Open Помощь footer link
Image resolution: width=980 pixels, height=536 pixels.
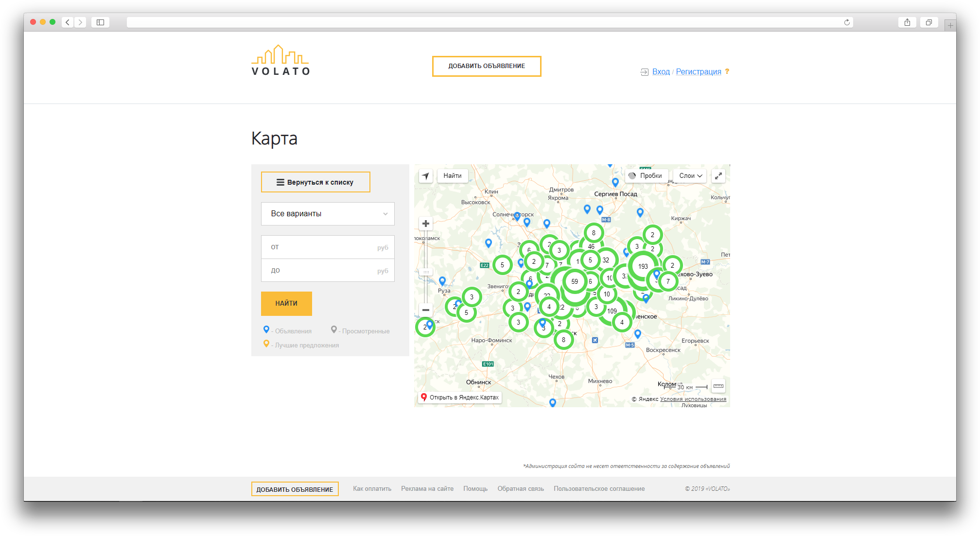(x=475, y=489)
